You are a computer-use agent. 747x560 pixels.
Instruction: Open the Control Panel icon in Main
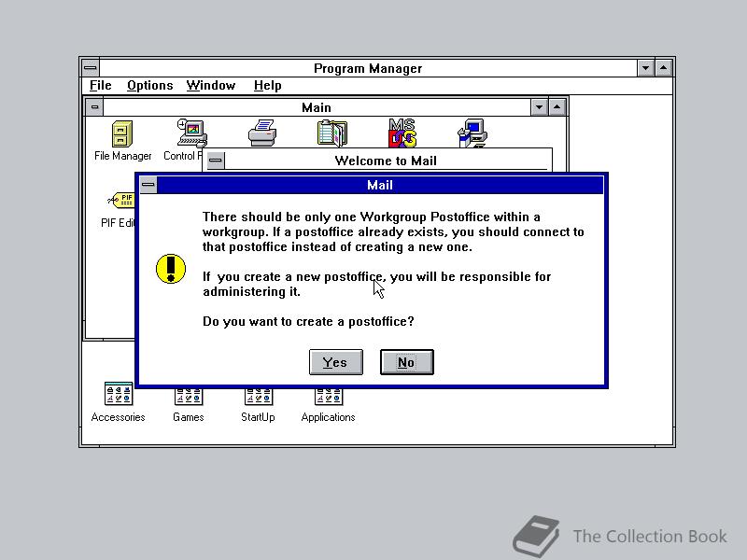191,133
